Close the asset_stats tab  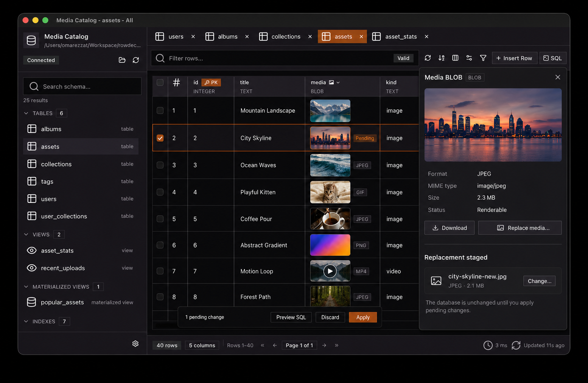click(426, 36)
